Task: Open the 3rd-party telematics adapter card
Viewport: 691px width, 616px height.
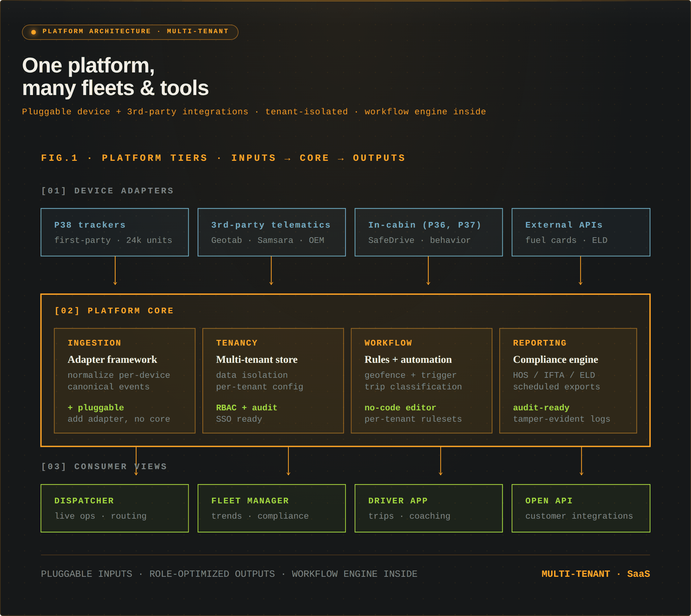Action: coord(272,232)
